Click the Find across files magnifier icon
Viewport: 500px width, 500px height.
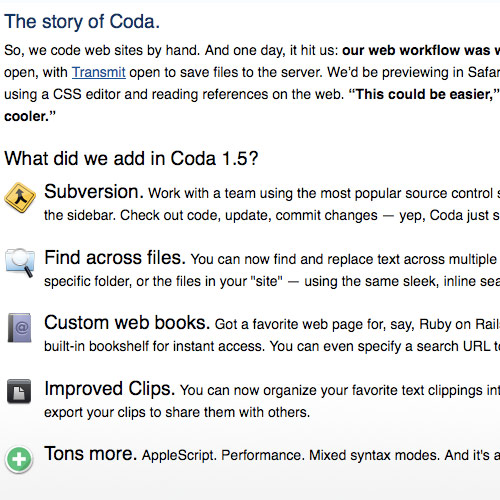coord(20,263)
